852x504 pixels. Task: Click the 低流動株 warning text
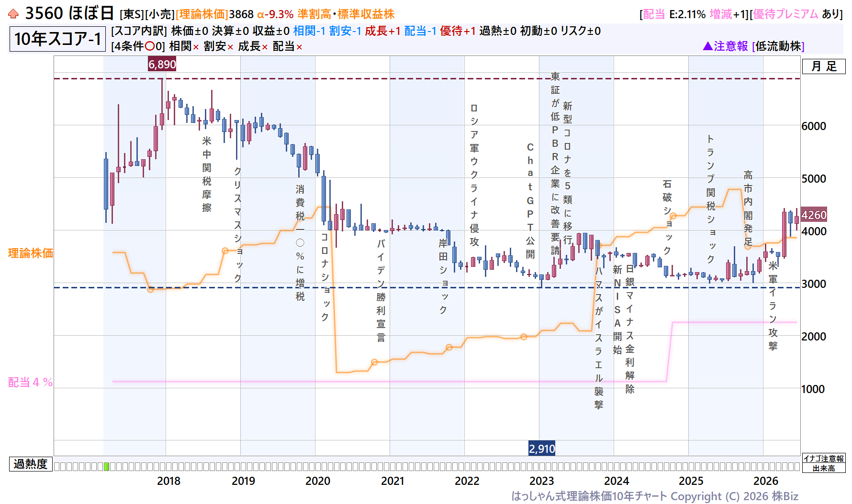point(778,46)
